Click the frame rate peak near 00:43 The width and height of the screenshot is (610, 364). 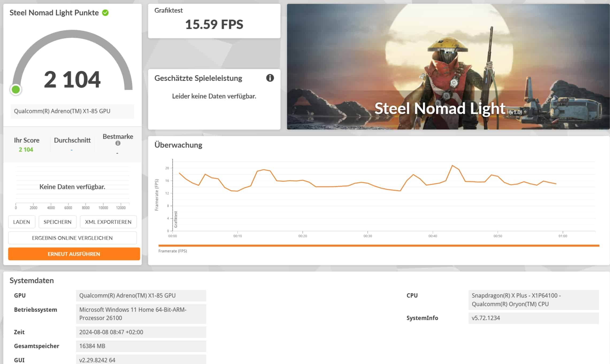click(x=452, y=166)
